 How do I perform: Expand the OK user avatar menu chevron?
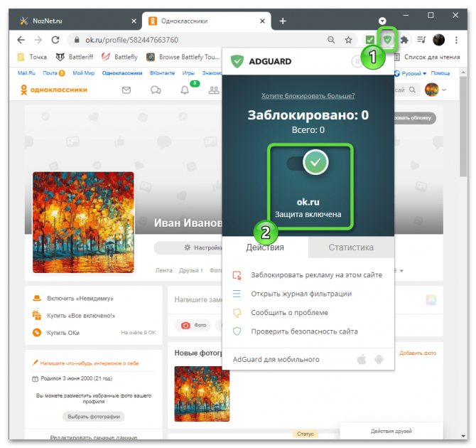444,90
